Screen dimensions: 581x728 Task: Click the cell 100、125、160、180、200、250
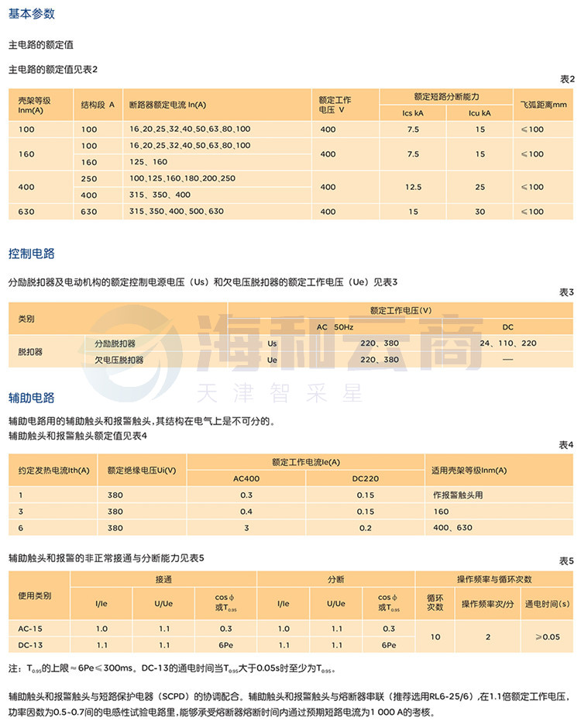[182, 178]
